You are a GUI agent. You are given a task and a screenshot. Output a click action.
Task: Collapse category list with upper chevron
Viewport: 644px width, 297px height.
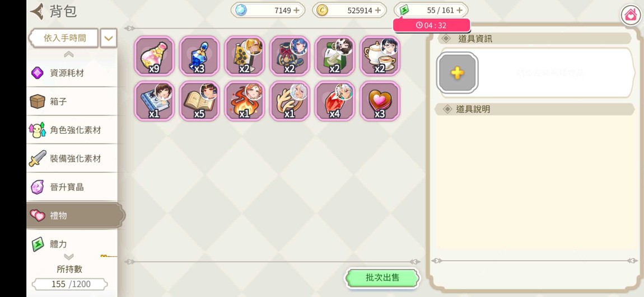[x=68, y=54]
